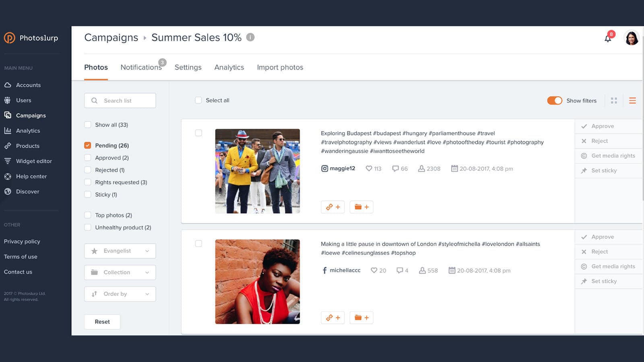Expand the Evangelist dropdown

(x=120, y=251)
